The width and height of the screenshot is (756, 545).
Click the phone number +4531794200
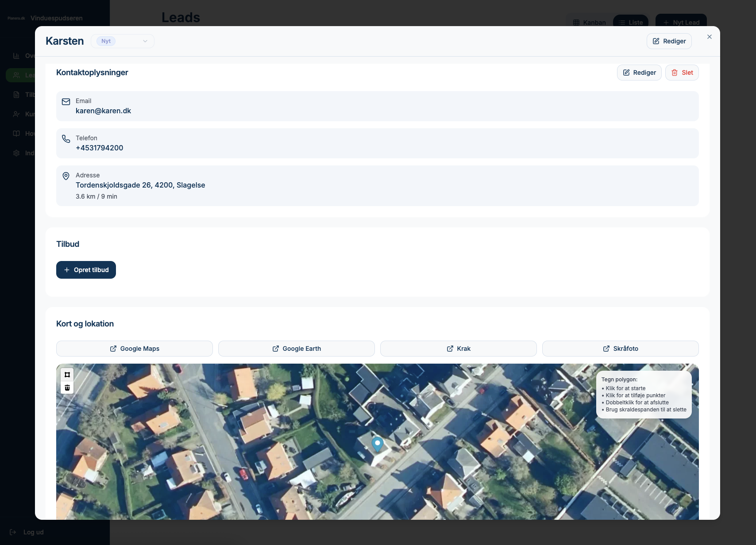[100, 148]
